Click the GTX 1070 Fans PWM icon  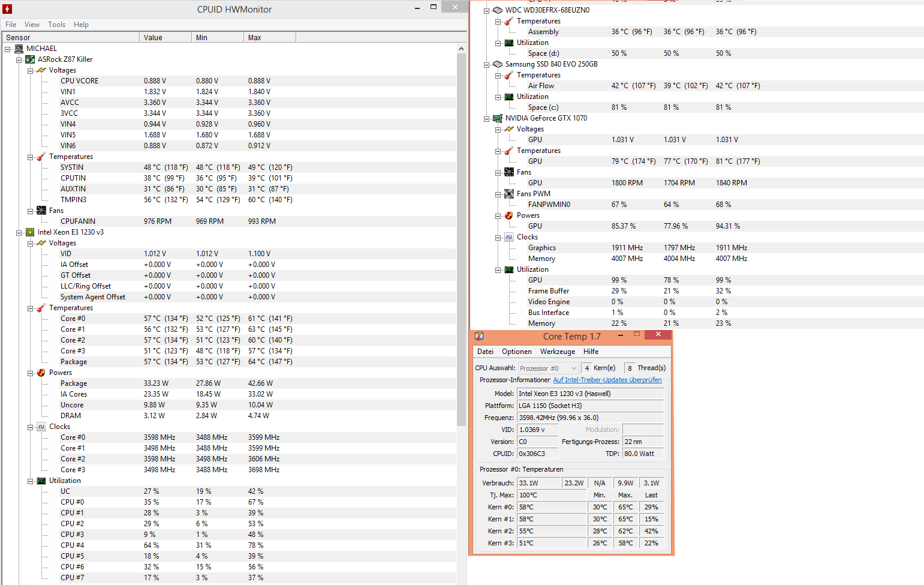click(x=509, y=194)
